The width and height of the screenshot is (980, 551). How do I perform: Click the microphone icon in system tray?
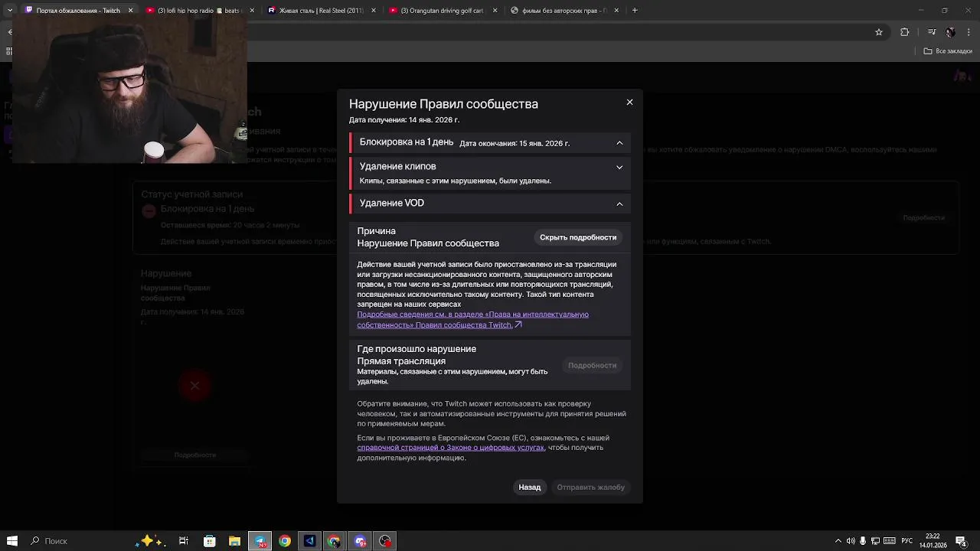click(x=863, y=541)
